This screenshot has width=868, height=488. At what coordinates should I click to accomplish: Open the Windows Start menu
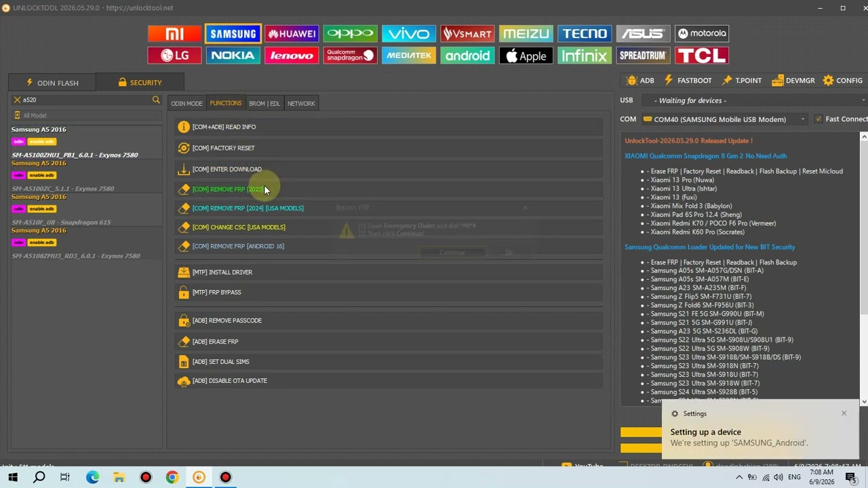point(13,478)
